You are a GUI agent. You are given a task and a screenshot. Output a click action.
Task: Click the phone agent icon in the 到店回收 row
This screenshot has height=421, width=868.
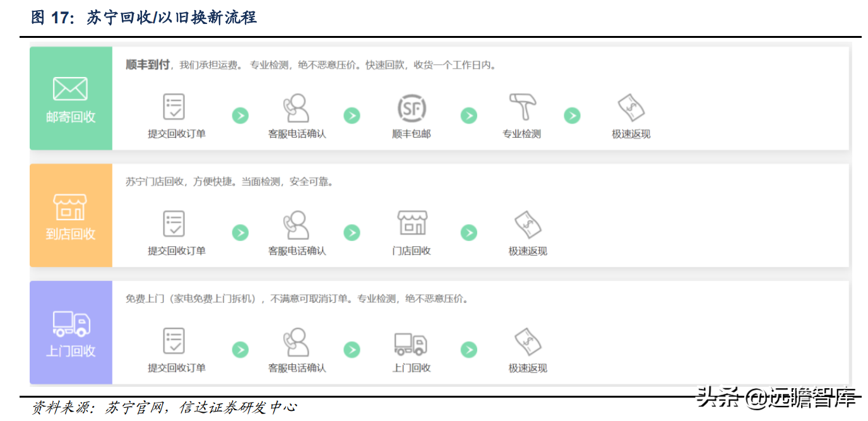tap(297, 225)
